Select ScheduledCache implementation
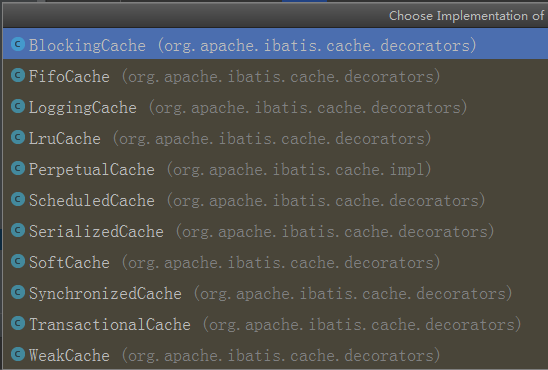 (x=275, y=199)
